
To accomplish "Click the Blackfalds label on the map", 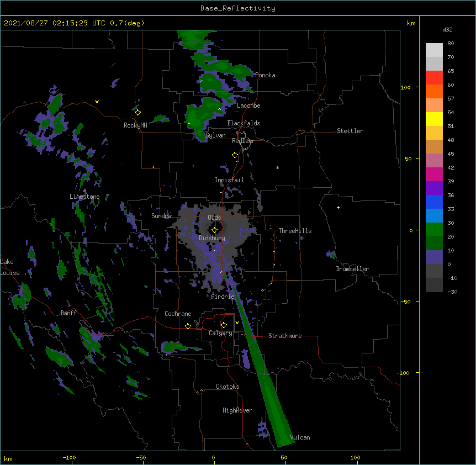I will click(x=244, y=123).
